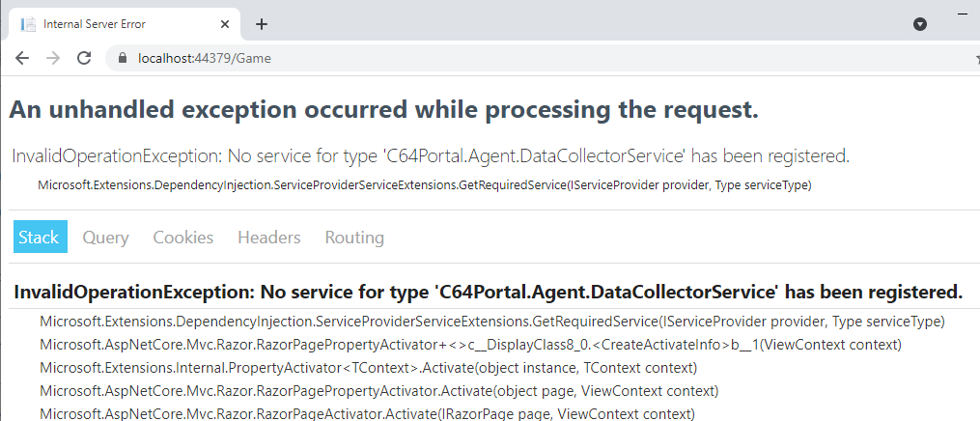Open a new browser tab
980x421 pixels.
(x=261, y=24)
